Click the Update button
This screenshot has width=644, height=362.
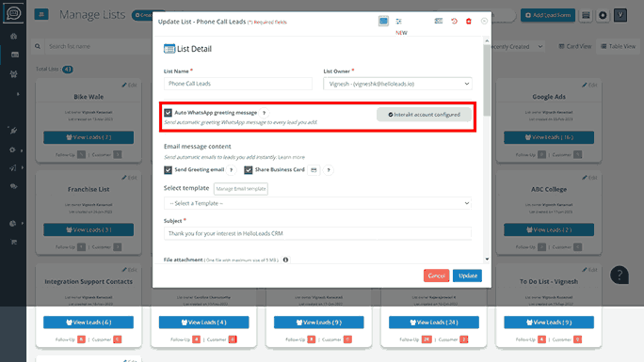[x=467, y=275]
